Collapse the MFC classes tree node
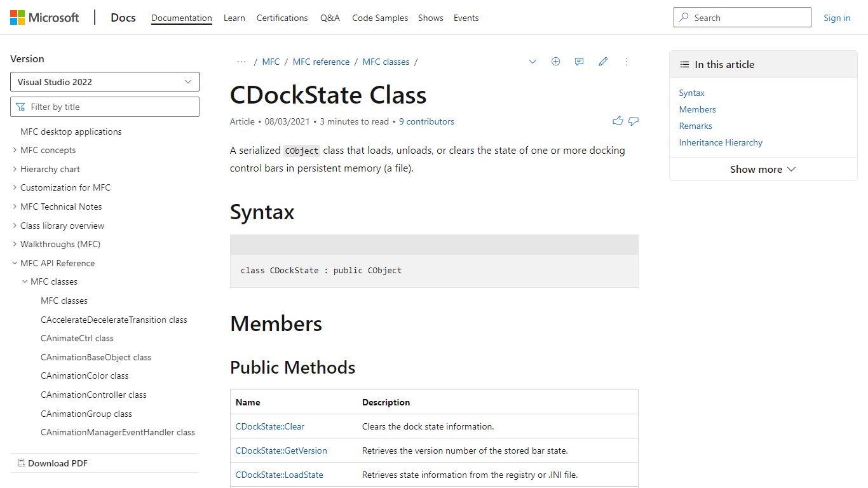The height and width of the screenshot is (488, 868). pyautogui.click(x=25, y=281)
